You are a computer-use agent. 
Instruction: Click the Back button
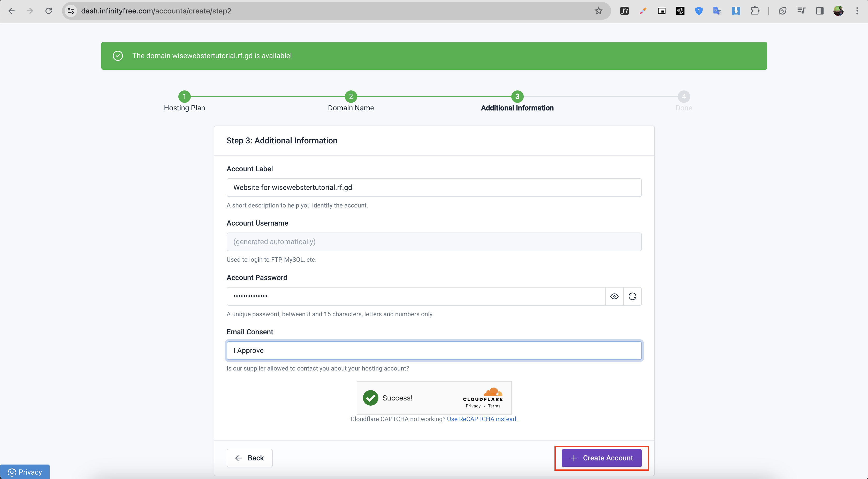click(x=249, y=458)
